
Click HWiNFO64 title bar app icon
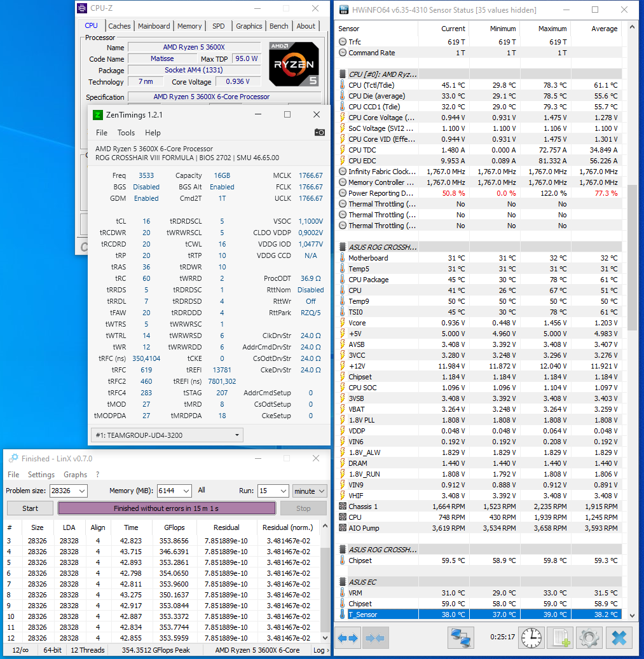click(x=343, y=10)
